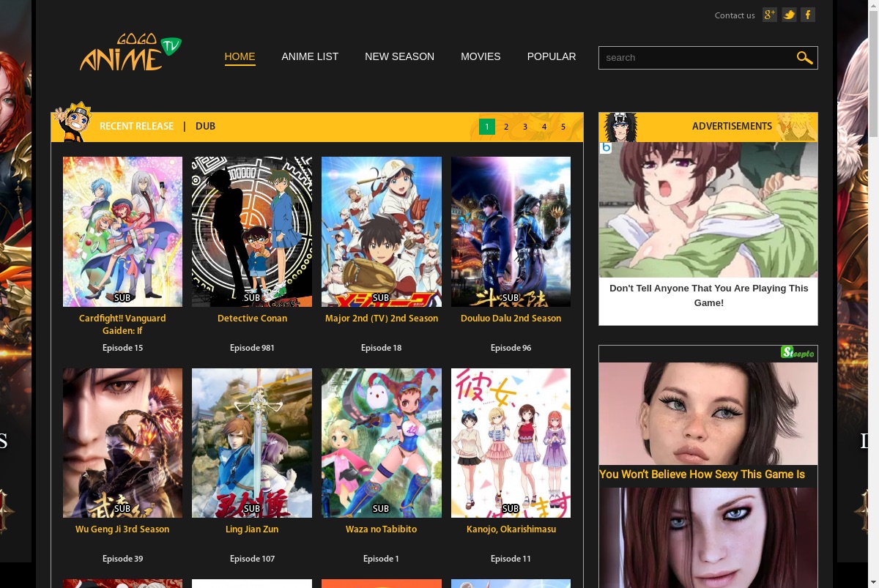Viewport: 879px width, 588px height.
Task: Select pagination page 1
Action: coord(487,127)
